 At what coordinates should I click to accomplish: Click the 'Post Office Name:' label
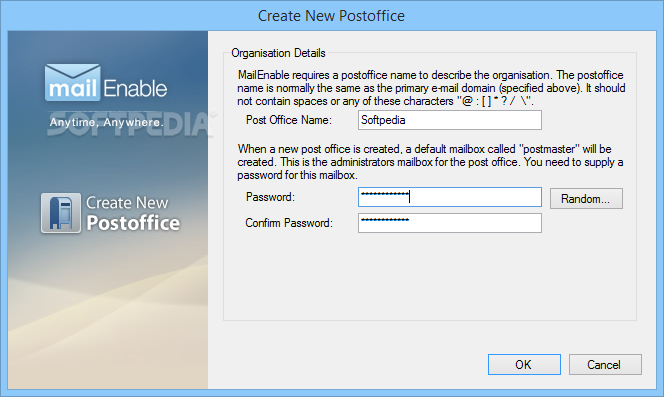(x=289, y=120)
